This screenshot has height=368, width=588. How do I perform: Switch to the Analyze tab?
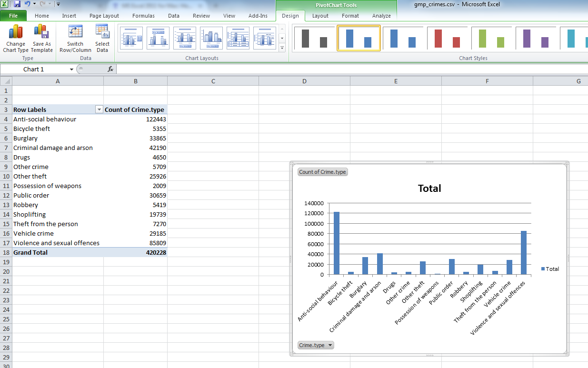pos(381,16)
